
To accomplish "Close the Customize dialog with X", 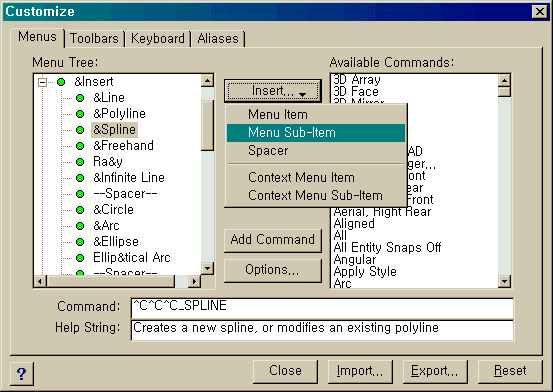I will coord(540,12).
